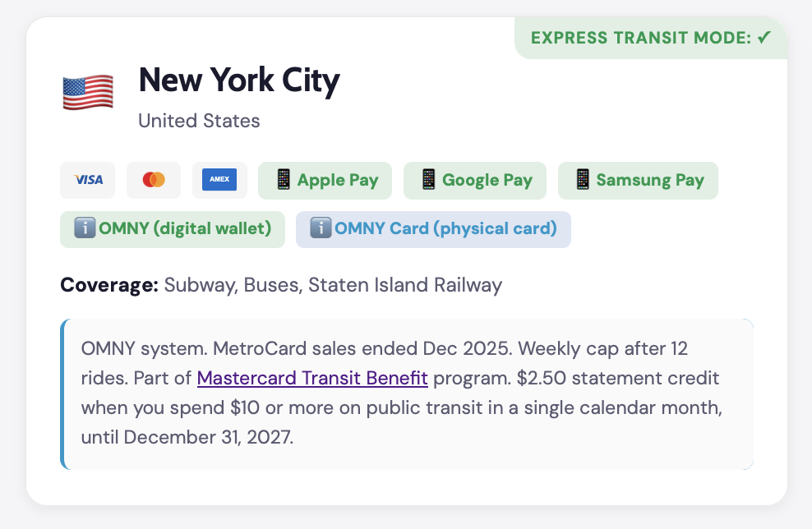The image size is (812, 529).
Task: Click the United States flag icon
Action: coord(88,92)
